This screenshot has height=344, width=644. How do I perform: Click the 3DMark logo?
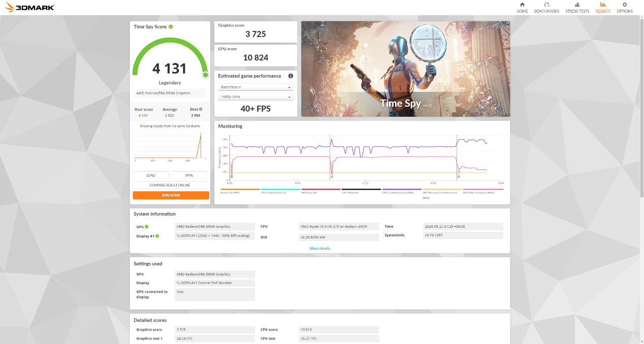tap(28, 8)
